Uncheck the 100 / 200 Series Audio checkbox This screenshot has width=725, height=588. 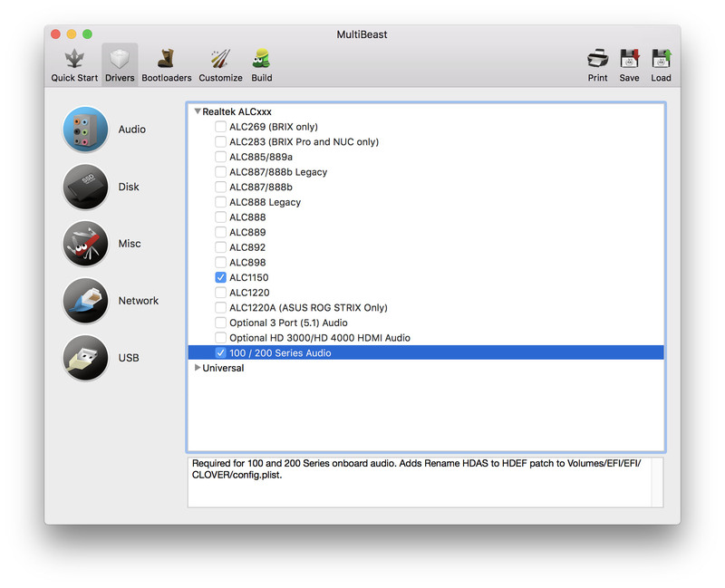pyautogui.click(x=220, y=352)
